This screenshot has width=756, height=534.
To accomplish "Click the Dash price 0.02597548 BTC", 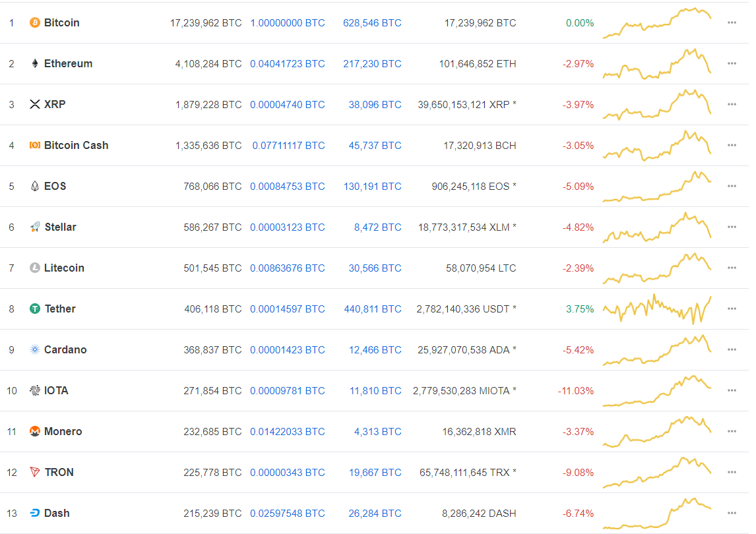I will pyautogui.click(x=288, y=514).
